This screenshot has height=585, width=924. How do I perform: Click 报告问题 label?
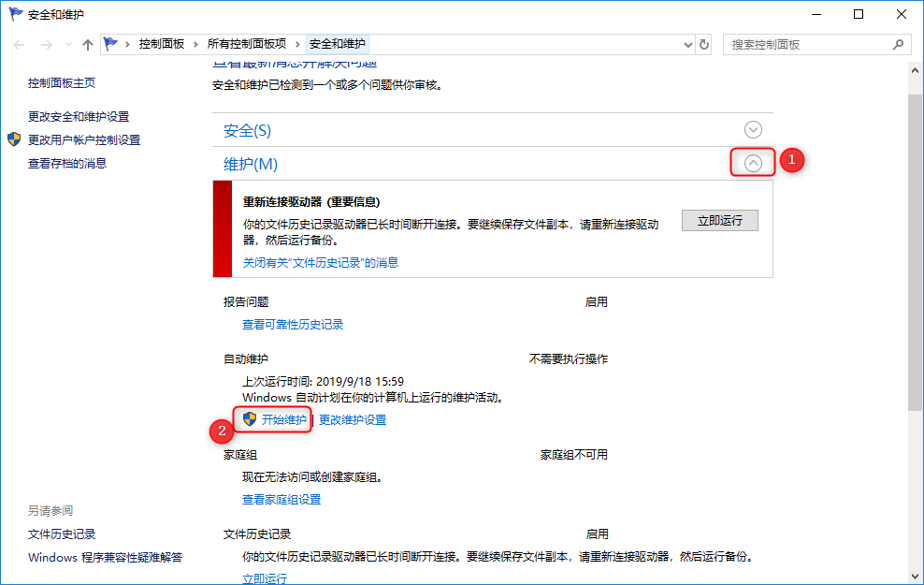[246, 302]
